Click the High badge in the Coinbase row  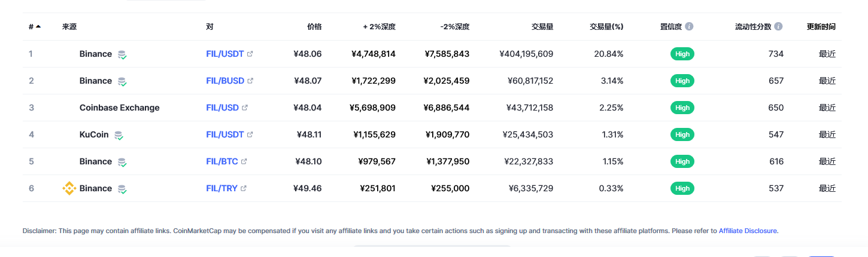pos(682,108)
